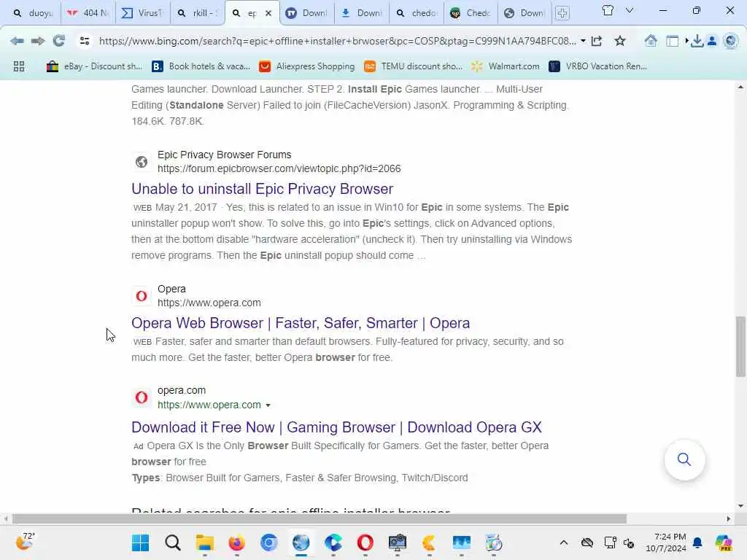Click the Opera site globe favicon for Epic forums
This screenshot has width=747, height=560.
[142, 162]
